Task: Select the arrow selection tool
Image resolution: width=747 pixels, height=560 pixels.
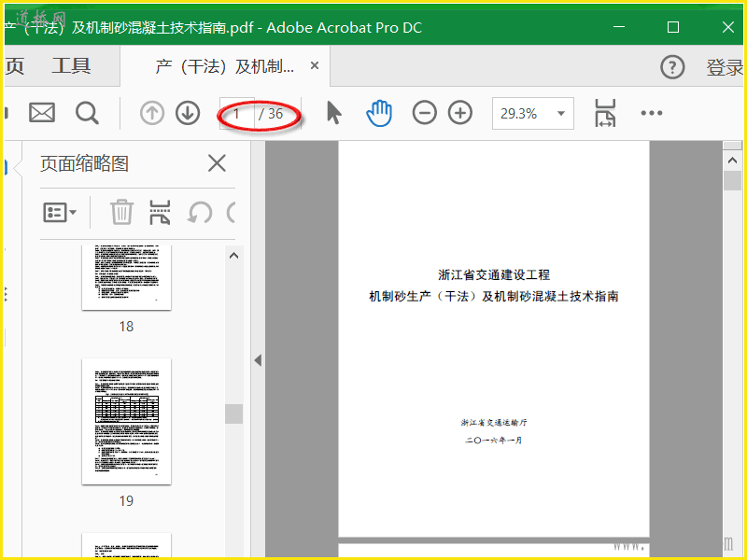Action: click(x=334, y=113)
